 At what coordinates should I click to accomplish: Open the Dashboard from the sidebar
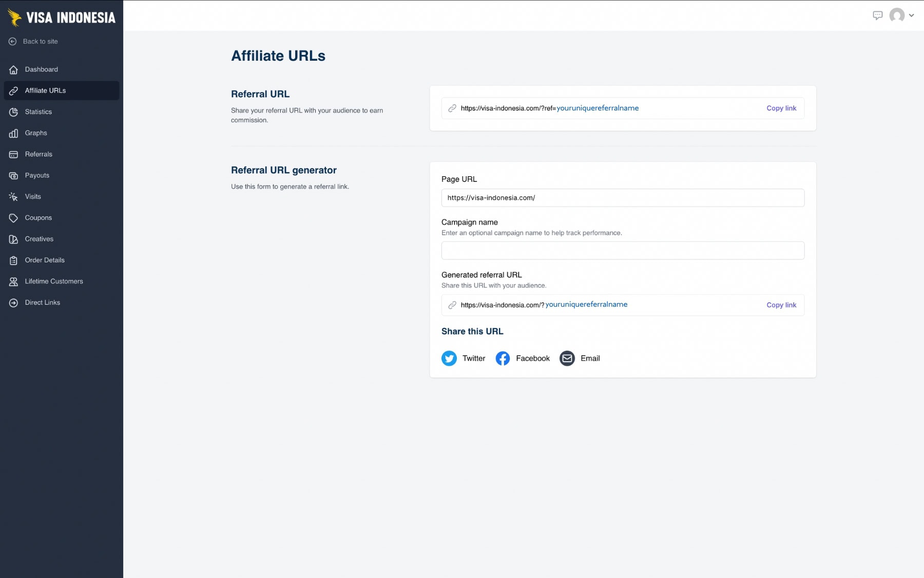click(41, 69)
